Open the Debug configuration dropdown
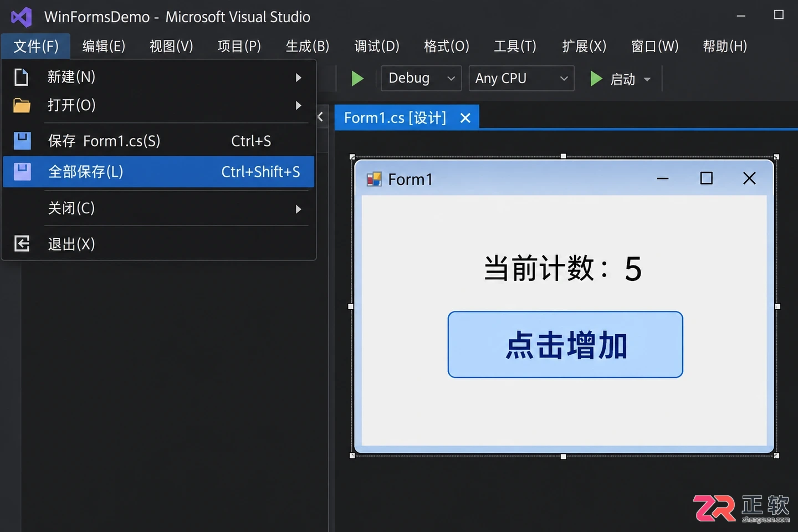This screenshot has height=532, width=798. (421, 78)
